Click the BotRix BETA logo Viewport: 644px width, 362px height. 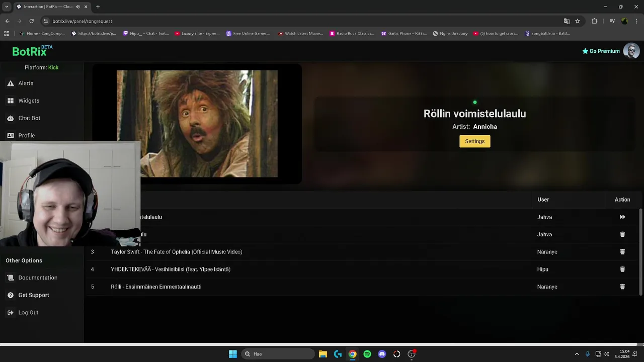pos(32,51)
